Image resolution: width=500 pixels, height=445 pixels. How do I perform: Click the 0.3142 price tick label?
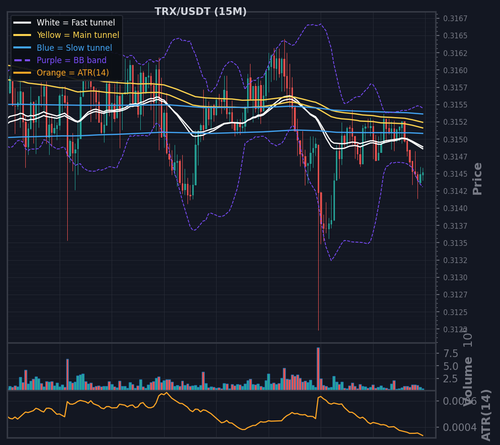coord(455,191)
